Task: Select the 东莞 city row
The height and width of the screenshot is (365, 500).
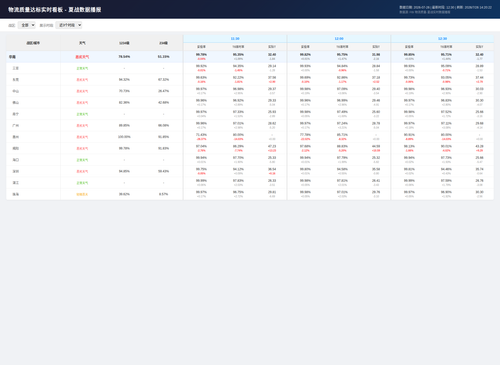Action: (250, 80)
